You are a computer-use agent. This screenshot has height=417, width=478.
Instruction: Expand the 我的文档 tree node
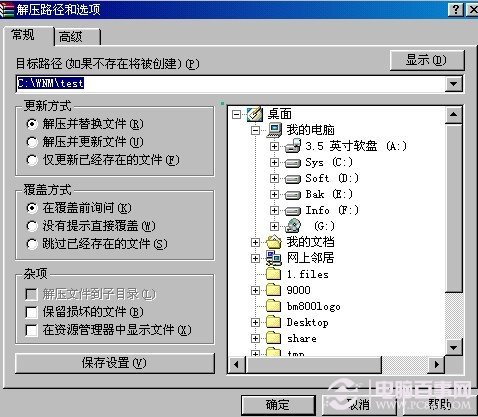coord(255,242)
